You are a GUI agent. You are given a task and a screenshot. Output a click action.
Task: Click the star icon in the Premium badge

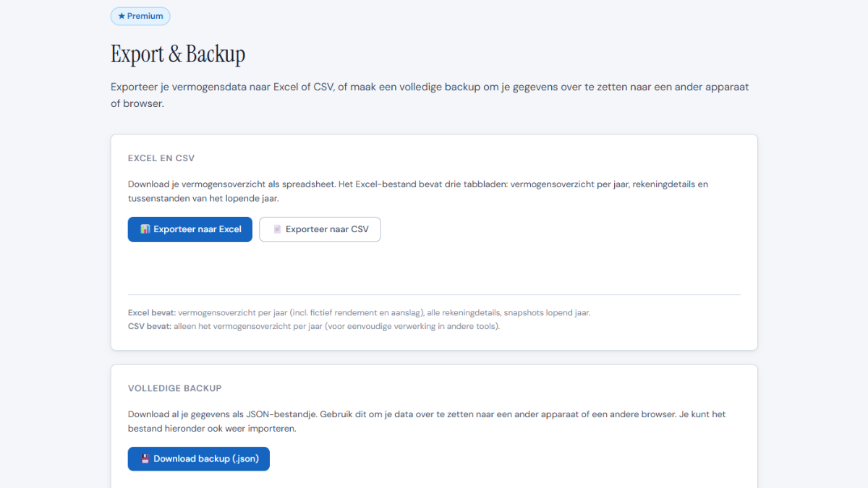coord(122,16)
